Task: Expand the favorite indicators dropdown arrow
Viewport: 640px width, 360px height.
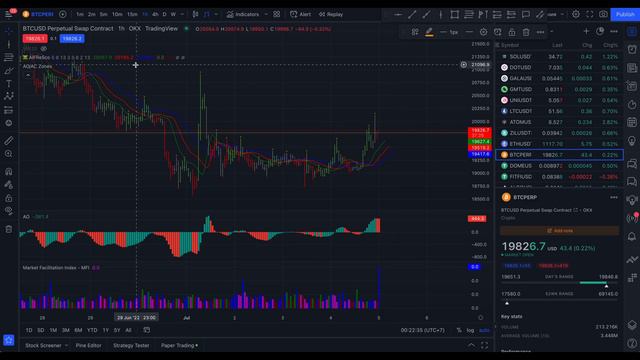Action: point(266,14)
